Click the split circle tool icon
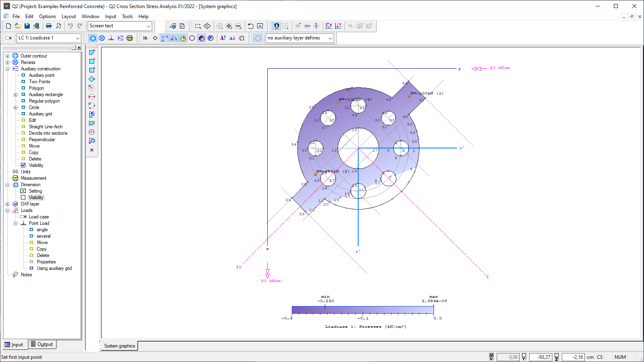This screenshot has width=644, height=362. click(92, 132)
